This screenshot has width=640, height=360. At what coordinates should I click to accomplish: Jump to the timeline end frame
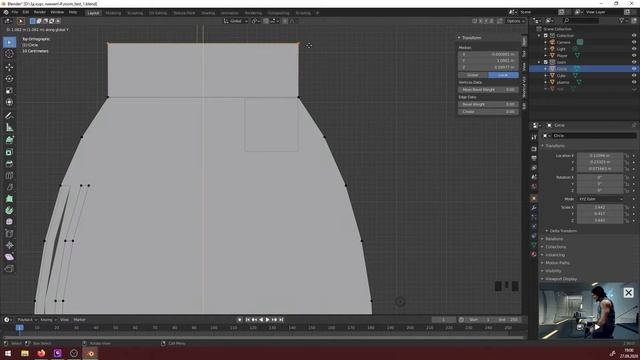click(x=281, y=320)
